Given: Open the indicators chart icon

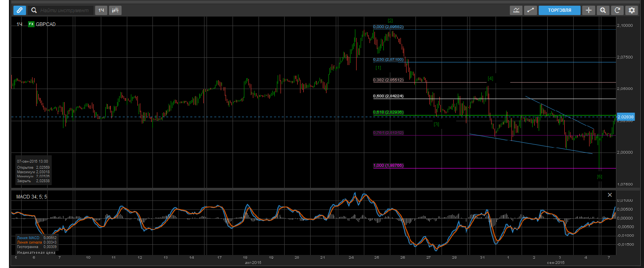Looking at the screenshot, I should (516, 10).
